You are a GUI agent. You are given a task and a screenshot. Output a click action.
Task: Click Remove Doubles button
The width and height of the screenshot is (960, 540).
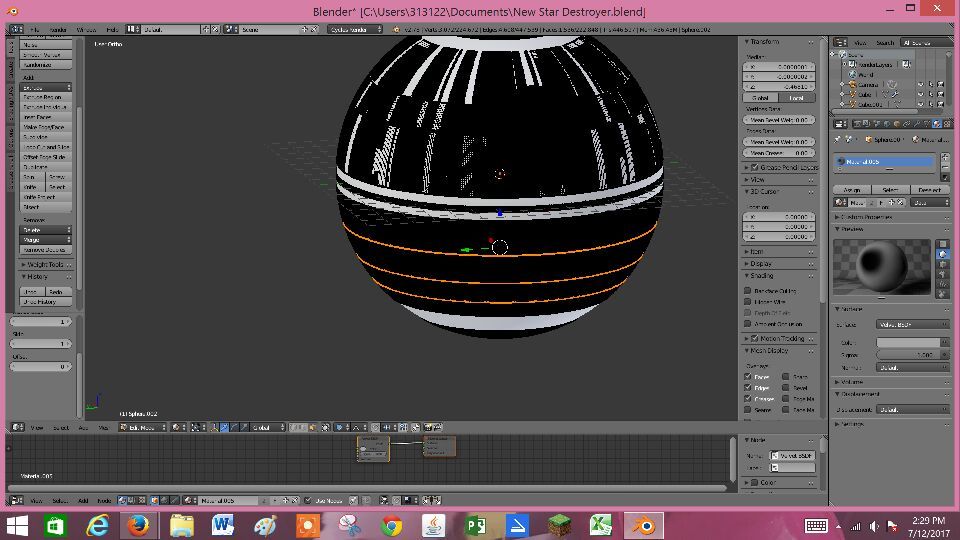46,250
